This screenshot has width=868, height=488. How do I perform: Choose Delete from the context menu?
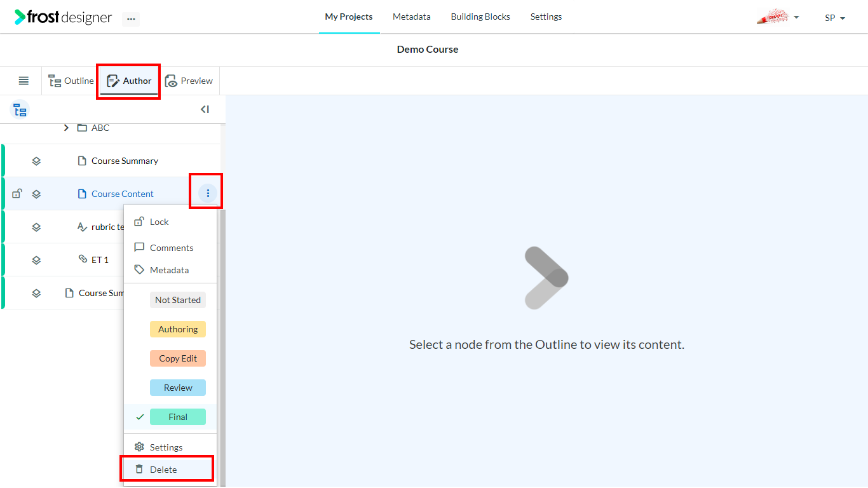pos(170,470)
